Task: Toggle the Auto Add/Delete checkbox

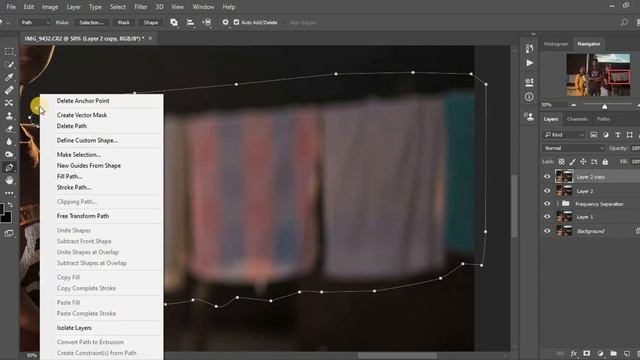Action: coord(236,22)
